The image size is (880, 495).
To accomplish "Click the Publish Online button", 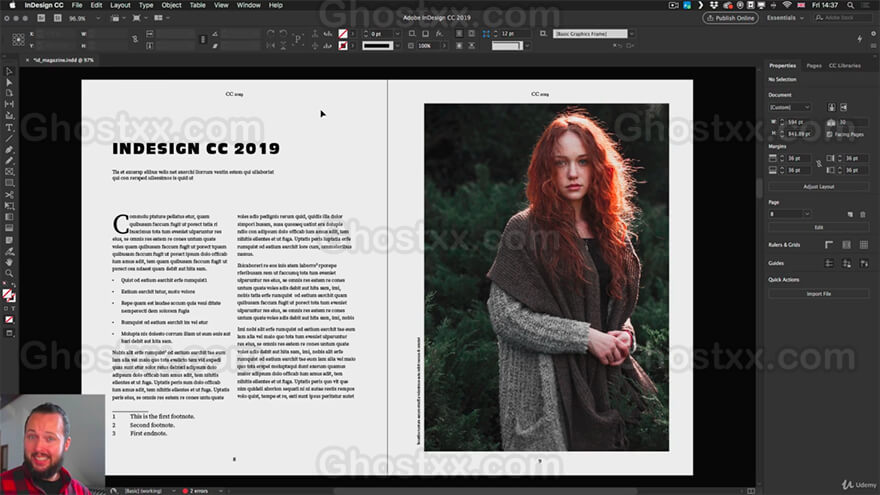I will tap(730, 18).
